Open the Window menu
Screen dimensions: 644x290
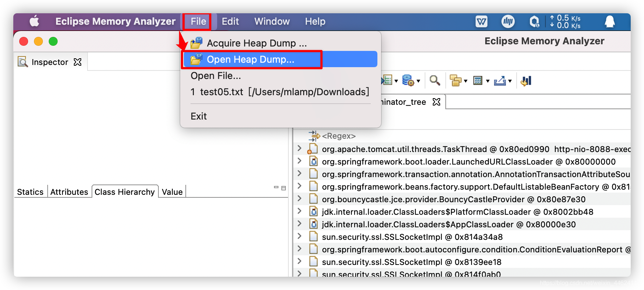click(272, 21)
